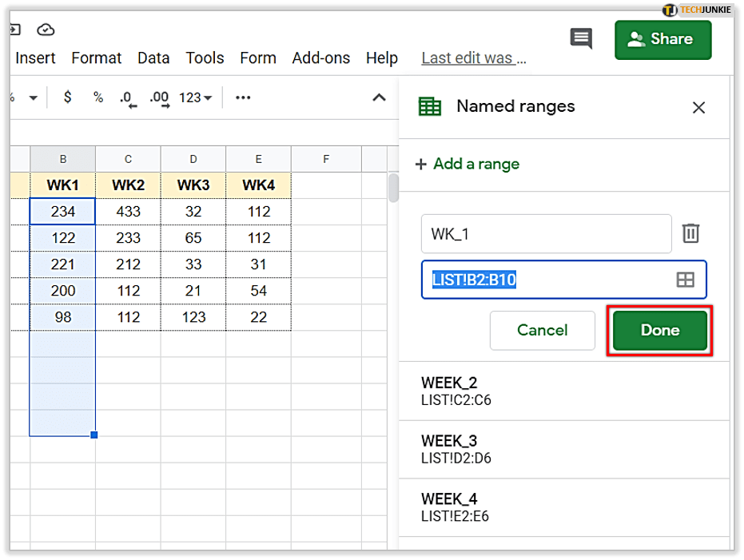
Task: Delete the WK_1 range with trash icon
Action: [x=690, y=233]
